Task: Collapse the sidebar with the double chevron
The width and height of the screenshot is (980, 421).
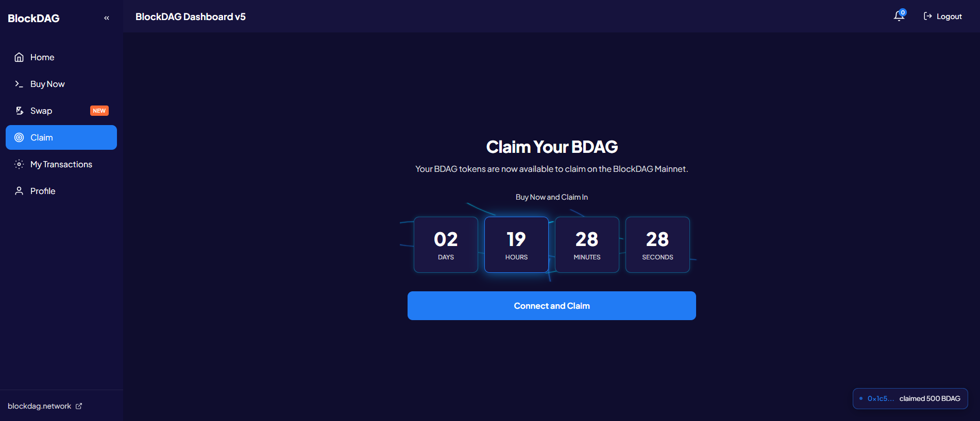Action: coord(107,18)
